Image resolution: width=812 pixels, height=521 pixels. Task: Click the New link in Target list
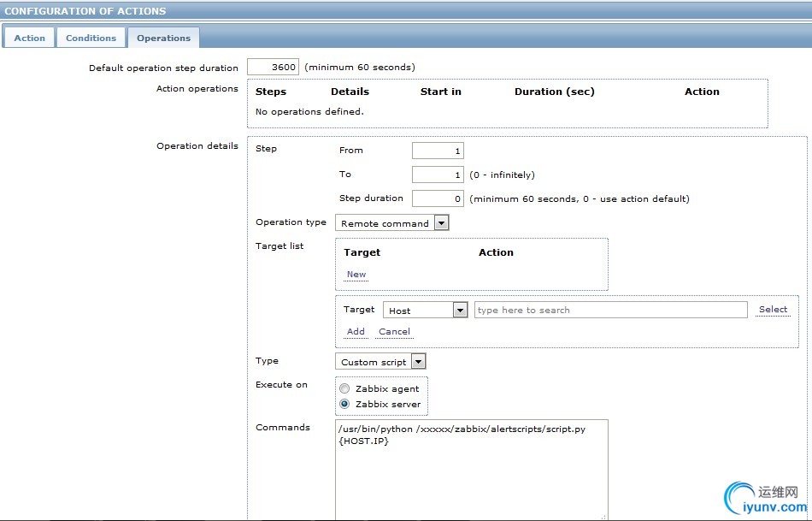(356, 275)
